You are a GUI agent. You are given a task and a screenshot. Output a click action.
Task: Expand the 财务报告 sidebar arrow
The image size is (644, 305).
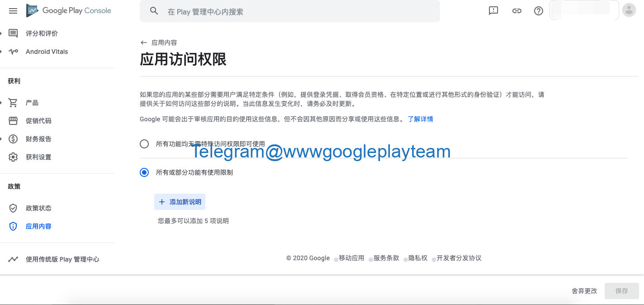[1, 139]
